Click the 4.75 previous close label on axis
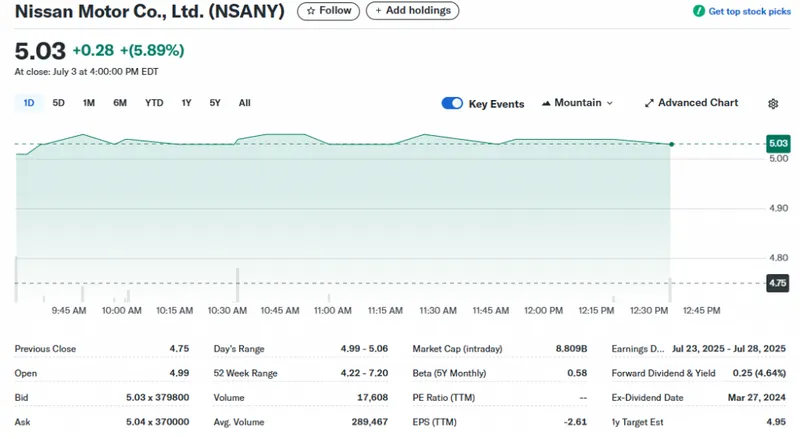This screenshot has width=800, height=439. tap(778, 283)
